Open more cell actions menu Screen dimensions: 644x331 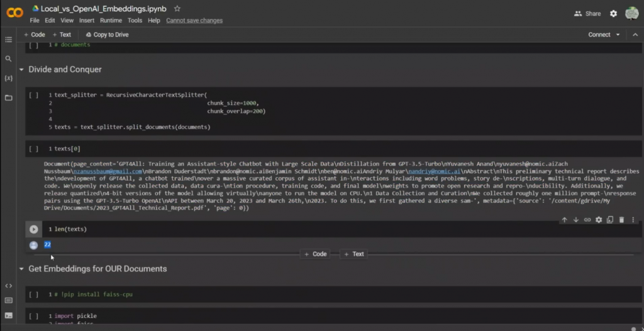tap(633, 220)
